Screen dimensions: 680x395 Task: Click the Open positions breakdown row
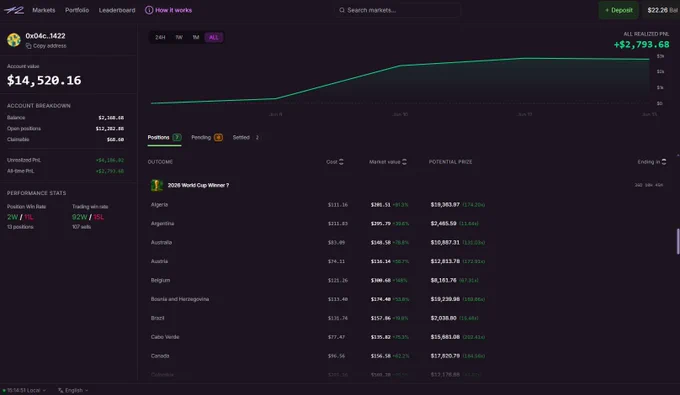[65, 129]
